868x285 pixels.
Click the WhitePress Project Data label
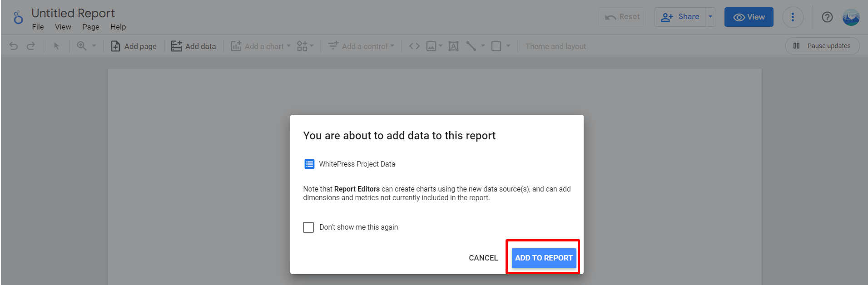357,164
